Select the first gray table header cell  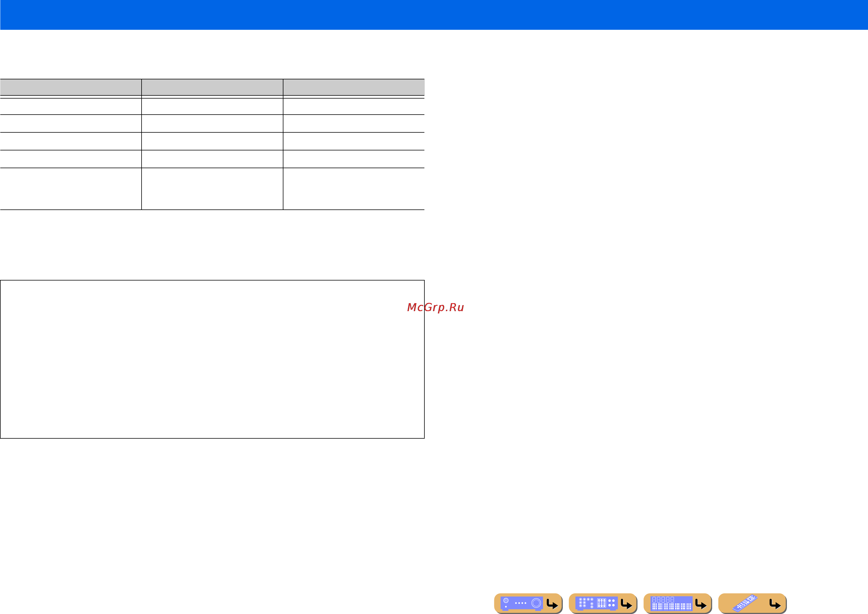point(71,87)
